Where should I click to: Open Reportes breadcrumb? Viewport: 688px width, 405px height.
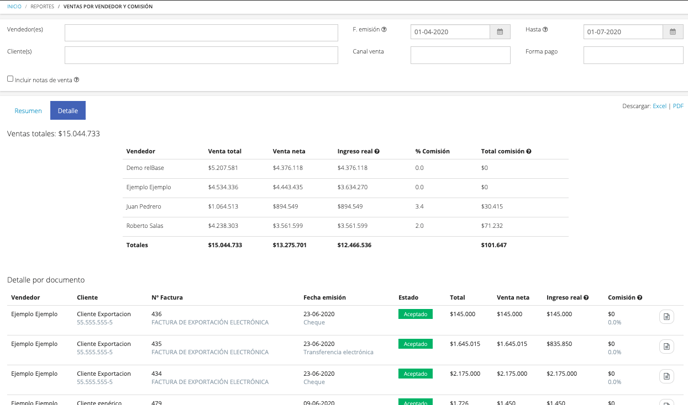click(x=42, y=7)
